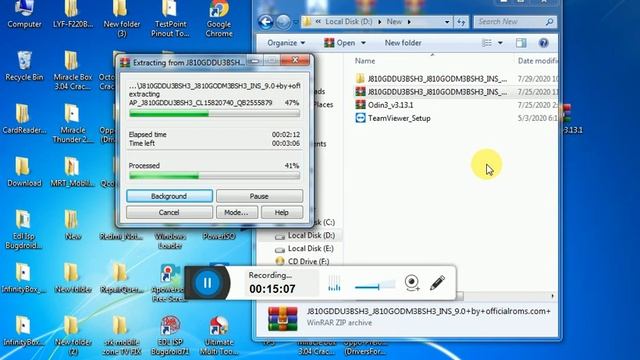Change the view with views icon

coord(487,43)
